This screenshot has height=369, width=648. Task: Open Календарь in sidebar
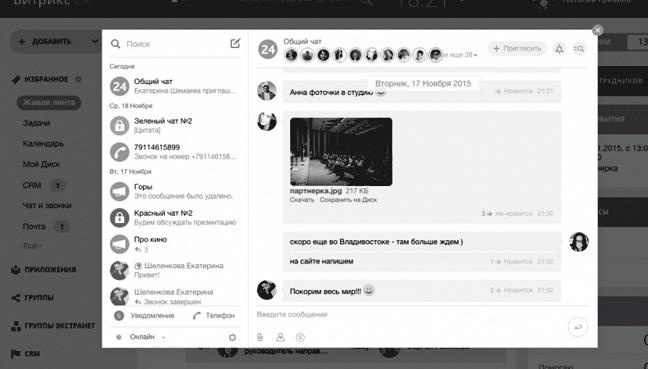pyautogui.click(x=43, y=143)
